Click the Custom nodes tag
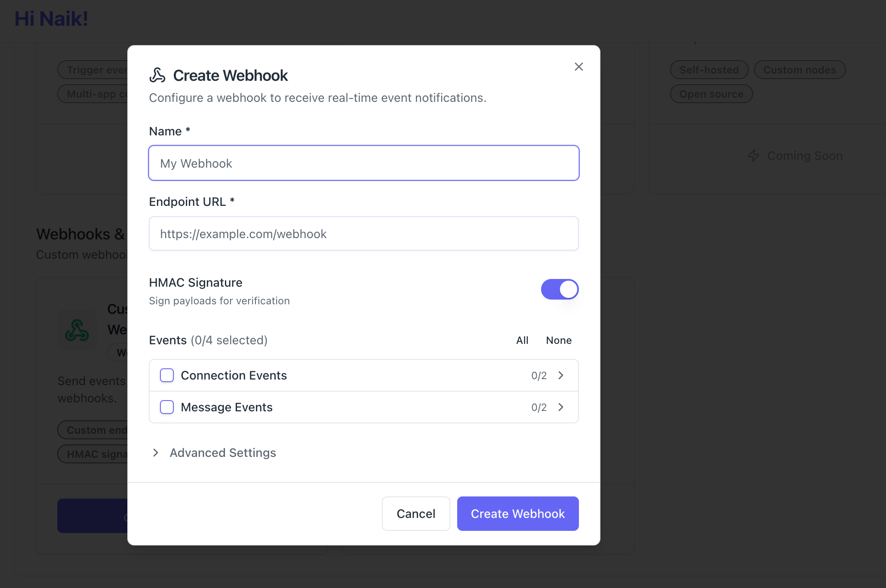 point(799,70)
